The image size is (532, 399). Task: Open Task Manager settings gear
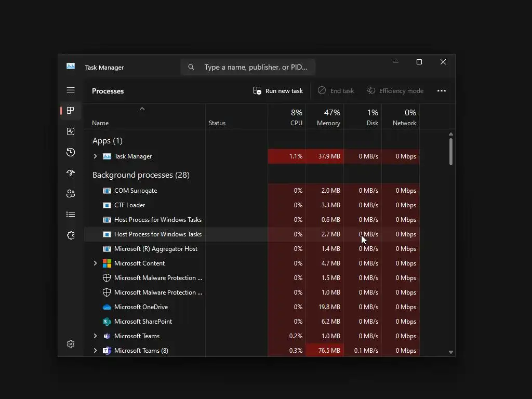click(71, 344)
